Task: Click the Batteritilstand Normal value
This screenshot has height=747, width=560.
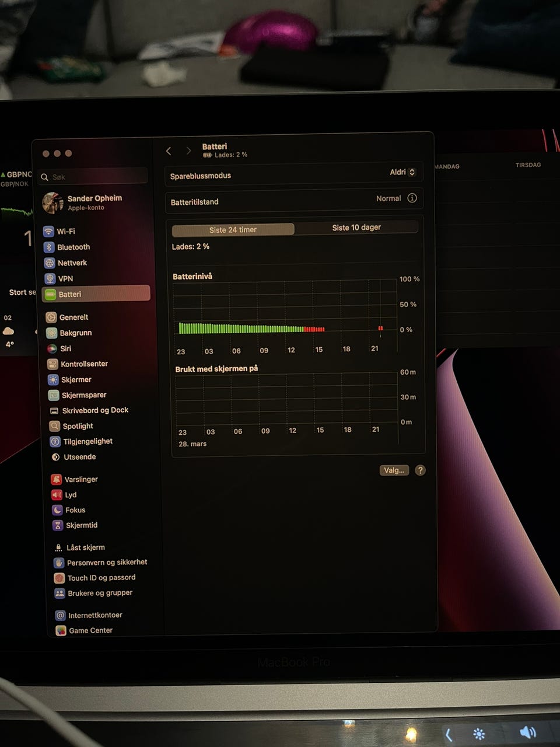Action: 388,198
